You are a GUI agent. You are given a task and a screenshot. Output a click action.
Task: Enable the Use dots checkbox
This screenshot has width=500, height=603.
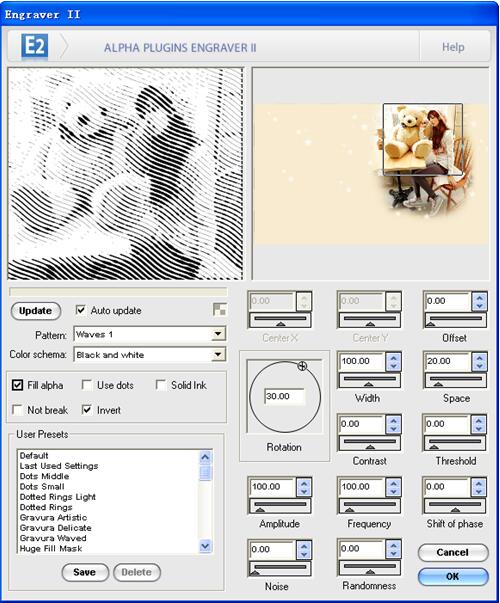point(87,385)
